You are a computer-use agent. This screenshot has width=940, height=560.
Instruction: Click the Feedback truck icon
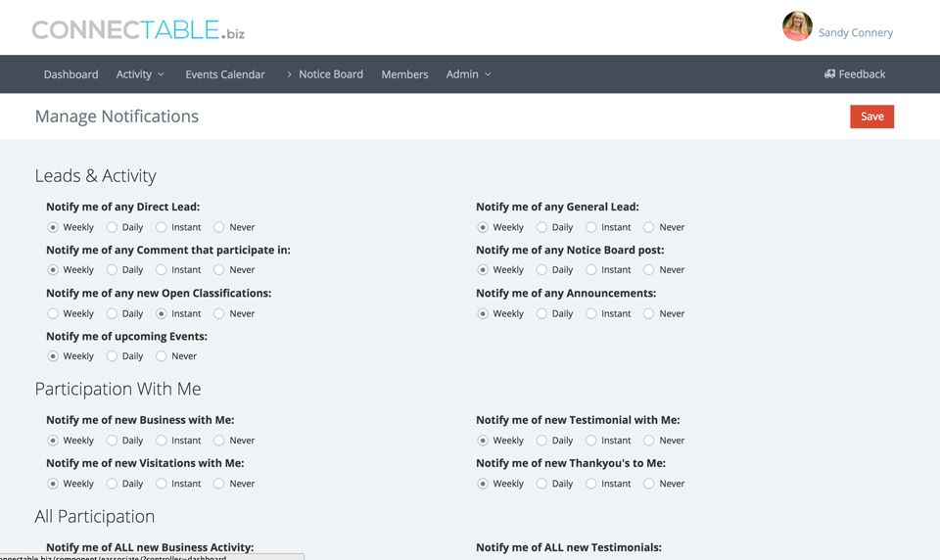pos(829,73)
